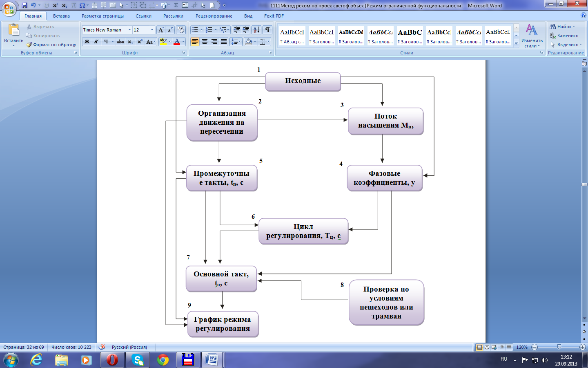
Task: Toggle underline Ч formatting
Action: pyautogui.click(x=106, y=42)
